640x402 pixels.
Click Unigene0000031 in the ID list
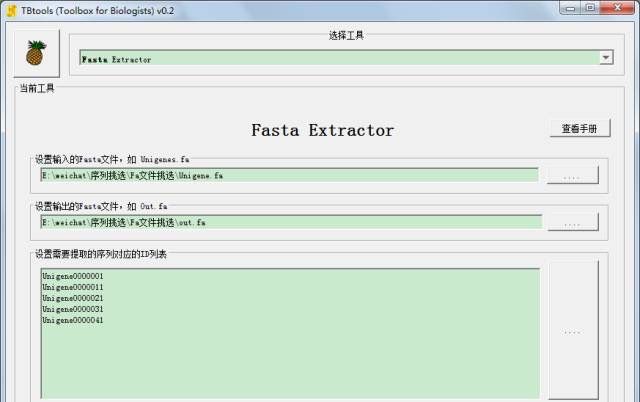(73, 309)
